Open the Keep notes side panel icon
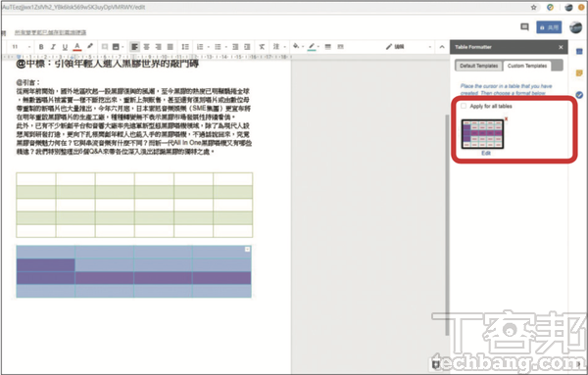Image resolution: width=588 pixels, height=375 pixels. coord(579,72)
